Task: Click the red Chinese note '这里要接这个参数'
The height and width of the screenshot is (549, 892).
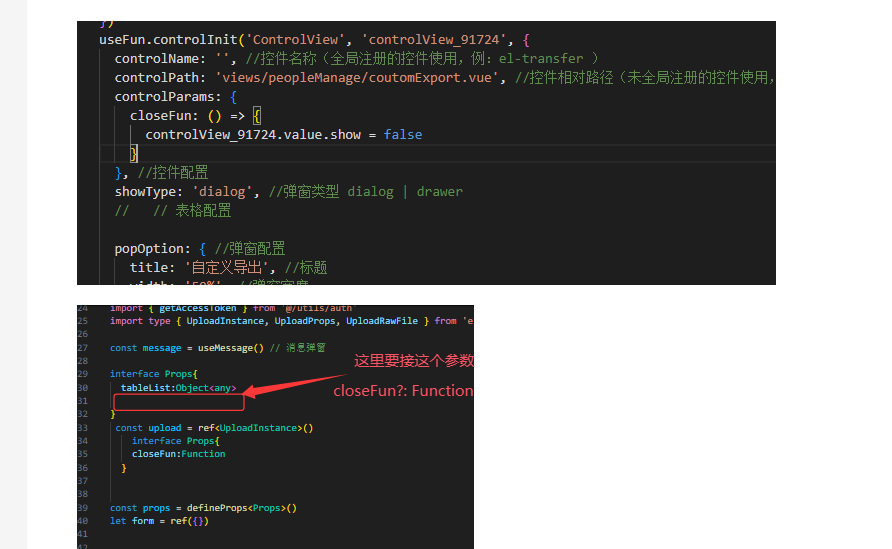Action: point(414,361)
